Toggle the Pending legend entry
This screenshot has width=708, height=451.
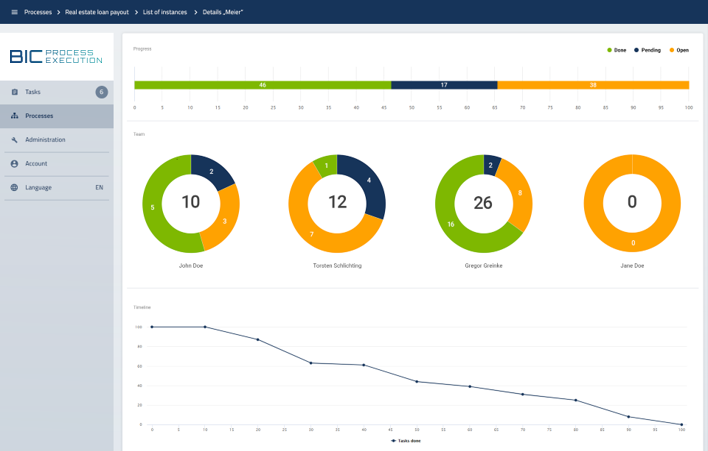[647, 50]
